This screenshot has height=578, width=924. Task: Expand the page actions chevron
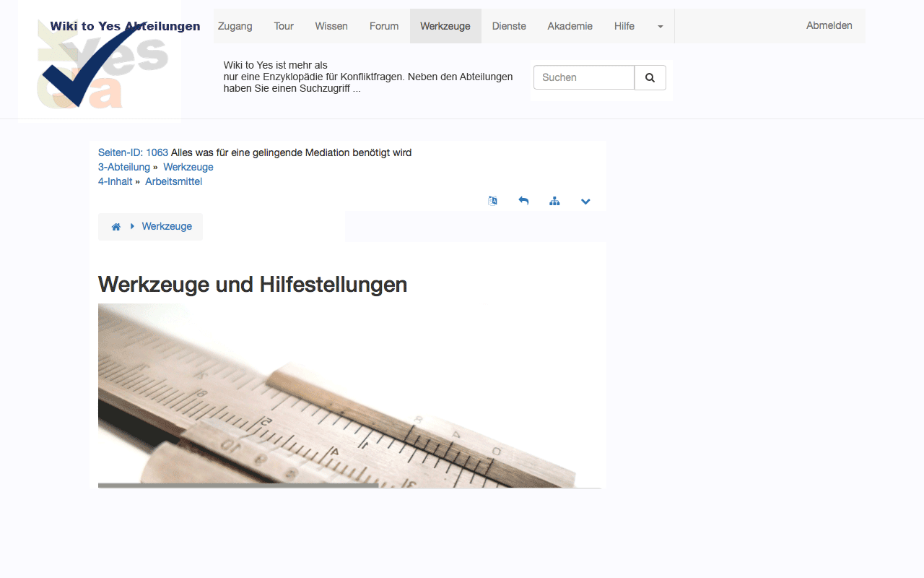tap(585, 201)
